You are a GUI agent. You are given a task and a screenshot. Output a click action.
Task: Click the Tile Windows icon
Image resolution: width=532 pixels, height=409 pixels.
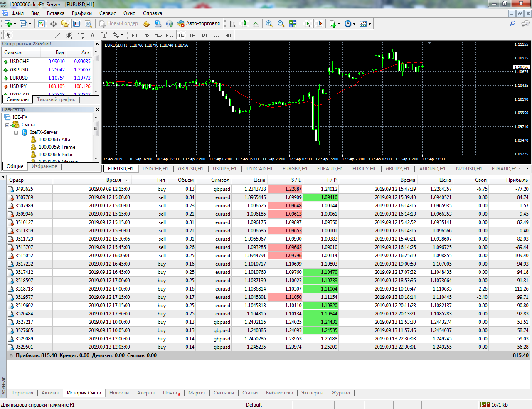[x=293, y=24]
